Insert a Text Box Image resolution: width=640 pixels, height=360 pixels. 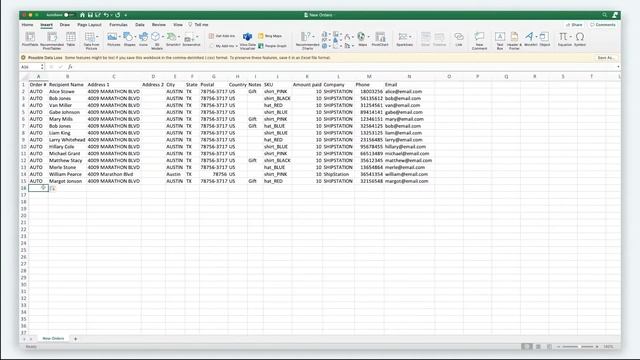tap(500, 40)
